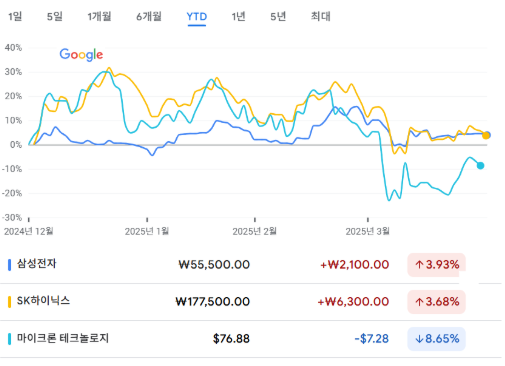The height and width of the screenshot is (366, 505).
Task: Click the ↓8.65% change badge
Action: [x=436, y=339]
